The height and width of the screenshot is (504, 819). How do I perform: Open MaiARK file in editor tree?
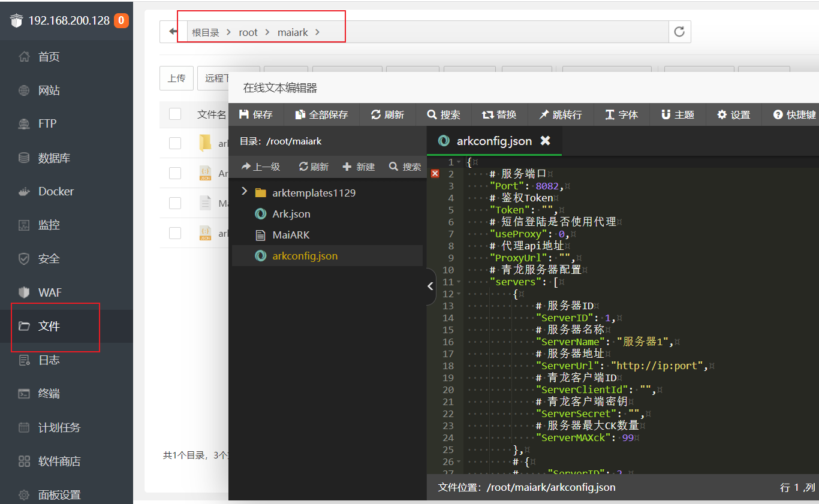(x=291, y=235)
